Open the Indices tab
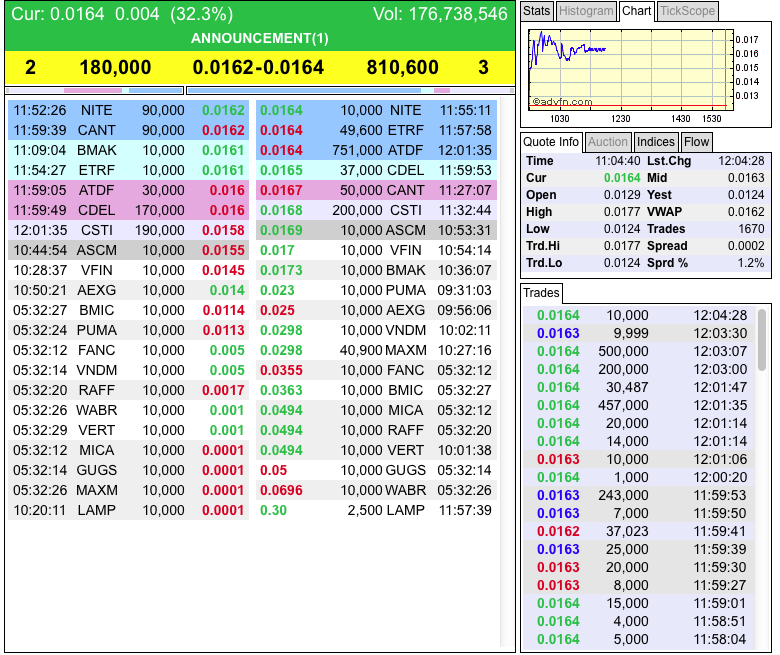The image size is (780, 655). (656, 142)
